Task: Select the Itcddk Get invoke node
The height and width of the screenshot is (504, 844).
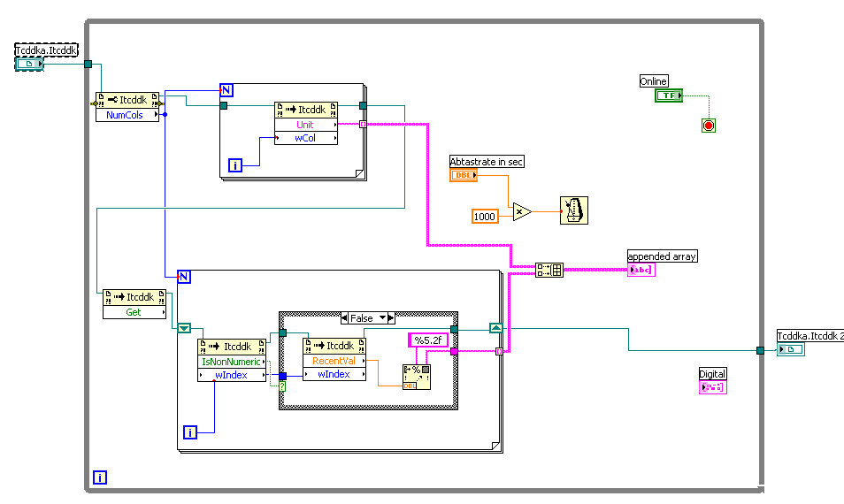Action: click(134, 304)
